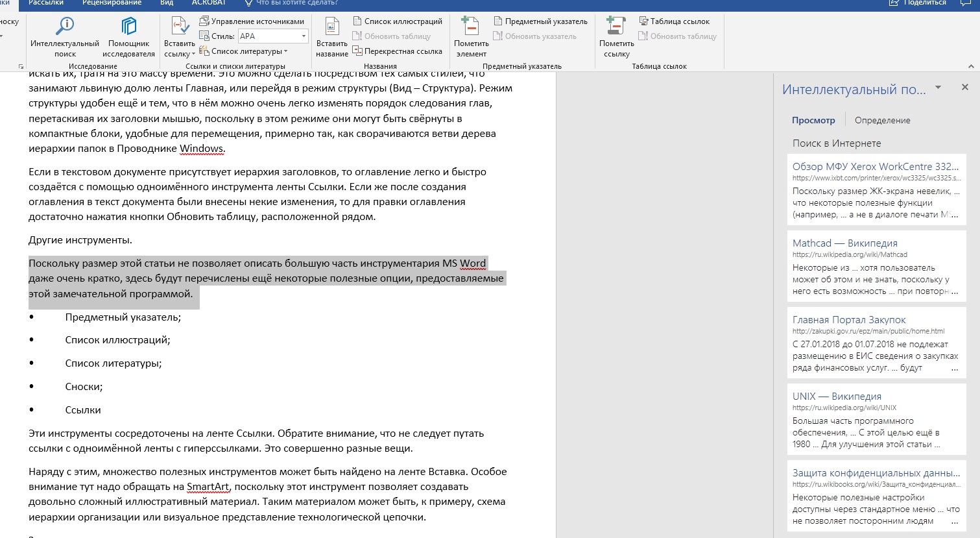Open Управление источниками
980x538 pixels.
coord(252,21)
